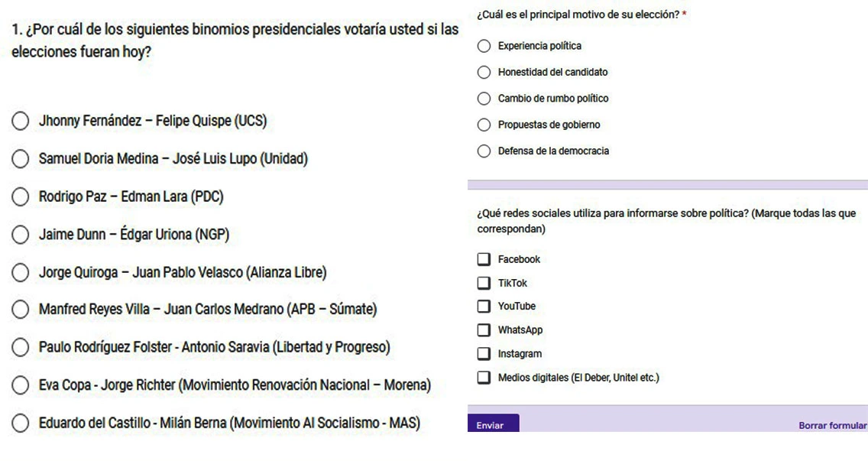Select Paulo Rodríguez Folster - Antonio Saravia option
This screenshot has height=461, width=868.
(21, 347)
